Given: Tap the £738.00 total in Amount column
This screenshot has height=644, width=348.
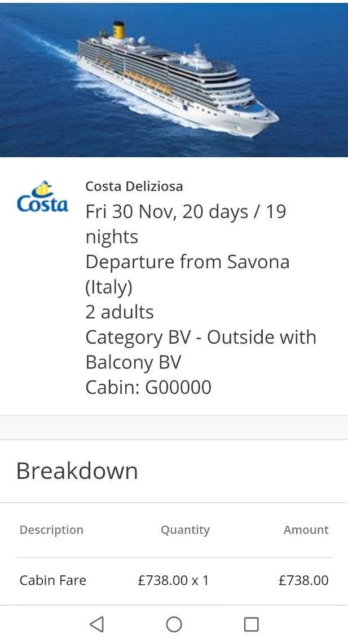Looking at the screenshot, I should click(x=303, y=580).
